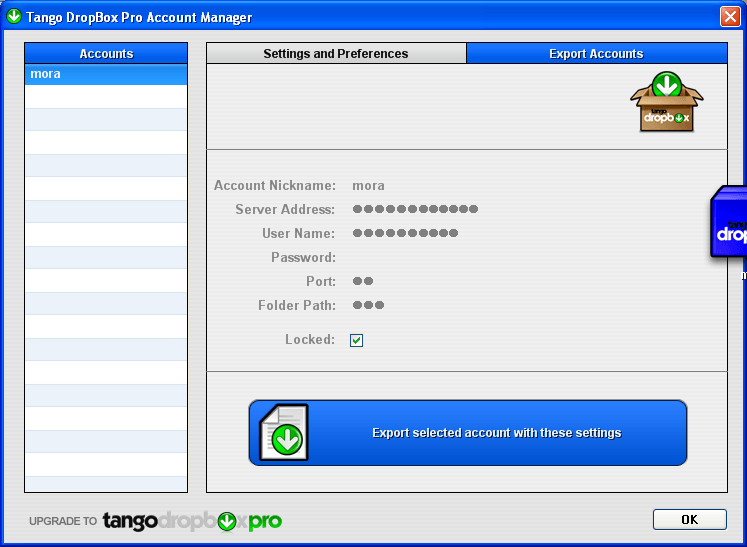This screenshot has height=547, width=747.
Task: Click the User Name label
Action: coord(298,233)
